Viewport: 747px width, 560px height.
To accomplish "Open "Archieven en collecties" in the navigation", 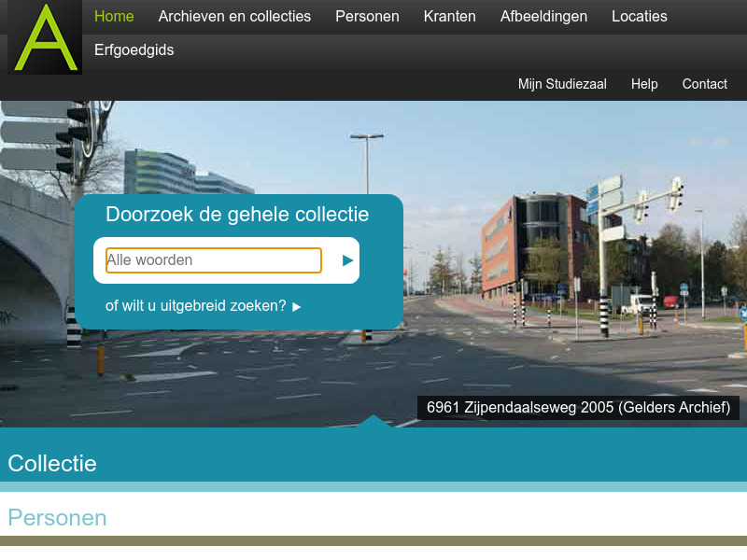I will (234, 16).
